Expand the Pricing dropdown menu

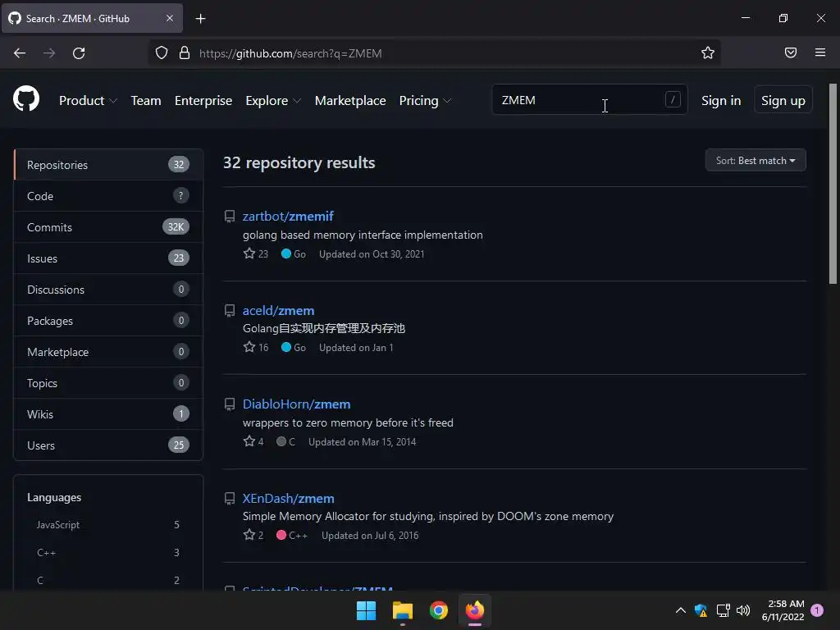pos(426,101)
